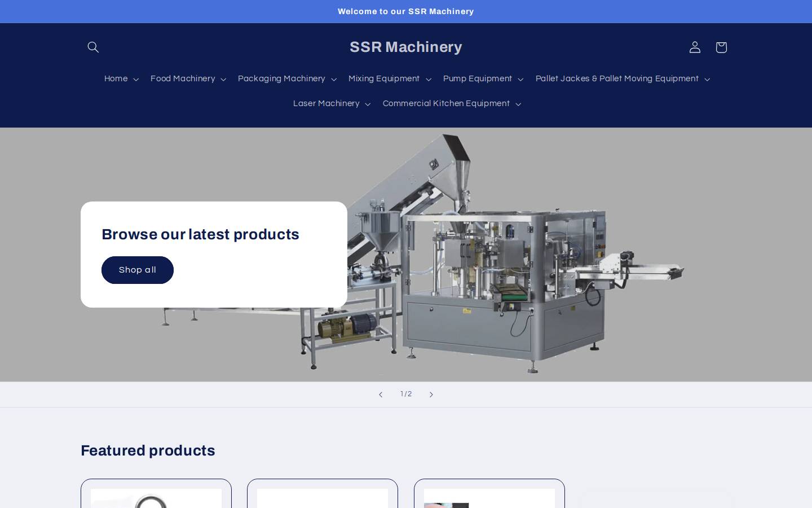
Task: Open the second featured product card
Action: point(323,494)
